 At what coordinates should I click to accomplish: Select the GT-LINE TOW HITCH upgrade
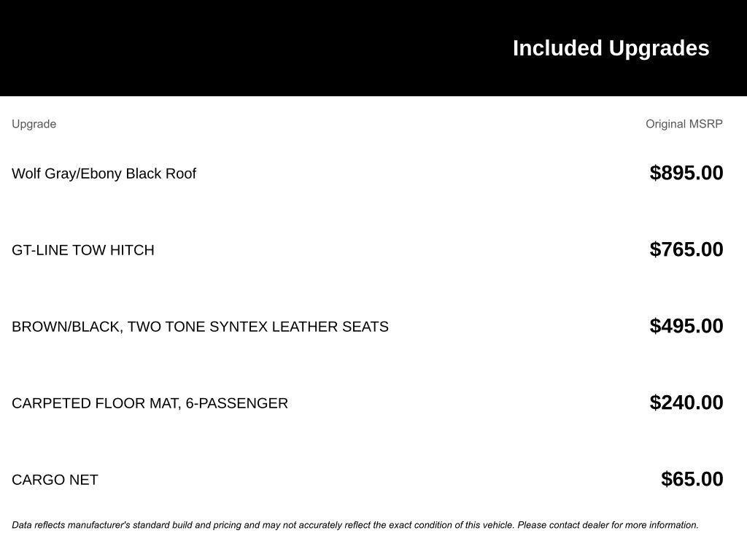pyautogui.click(x=82, y=250)
